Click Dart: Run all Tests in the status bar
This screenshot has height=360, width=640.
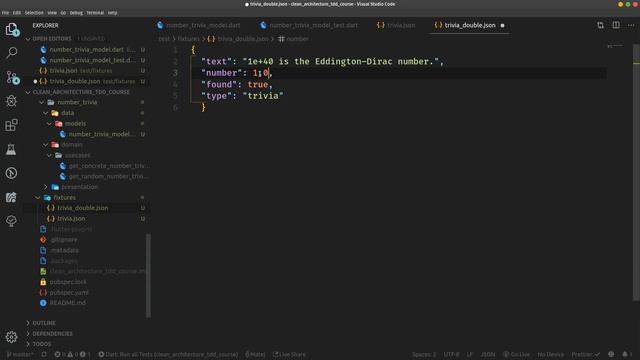tap(168, 354)
